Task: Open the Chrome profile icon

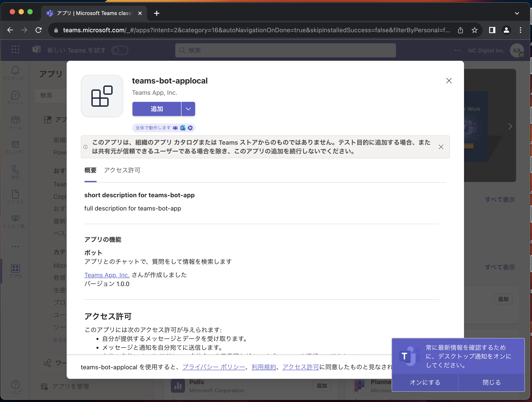Action: [506, 30]
